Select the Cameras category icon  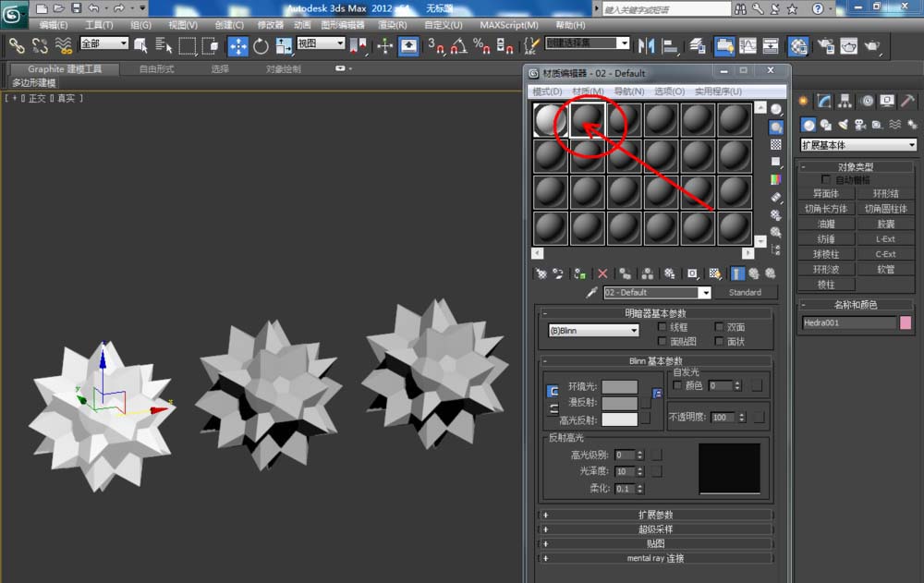pos(860,125)
